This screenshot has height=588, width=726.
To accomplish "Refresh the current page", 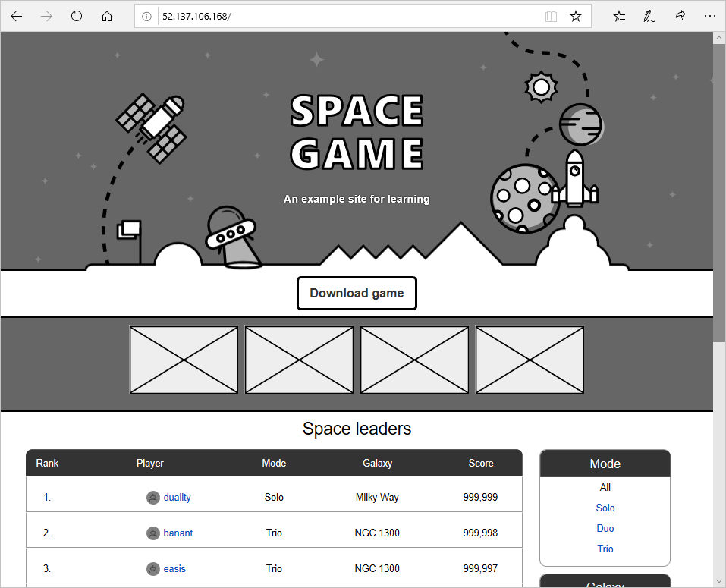I will tap(77, 17).
